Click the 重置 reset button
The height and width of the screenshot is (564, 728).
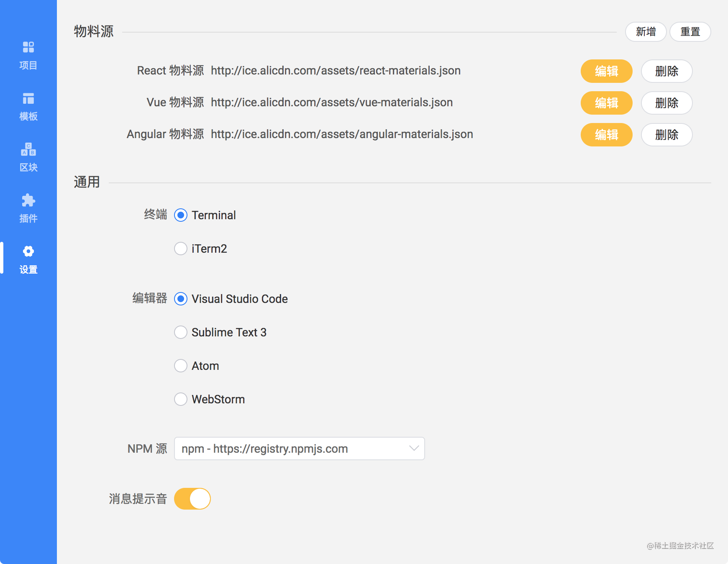pos(690,32)
